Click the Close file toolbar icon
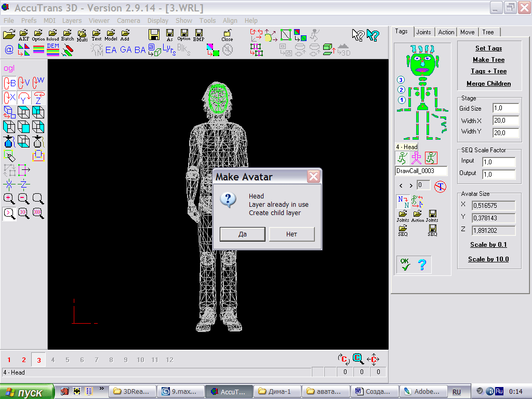 tap(227, 35)
